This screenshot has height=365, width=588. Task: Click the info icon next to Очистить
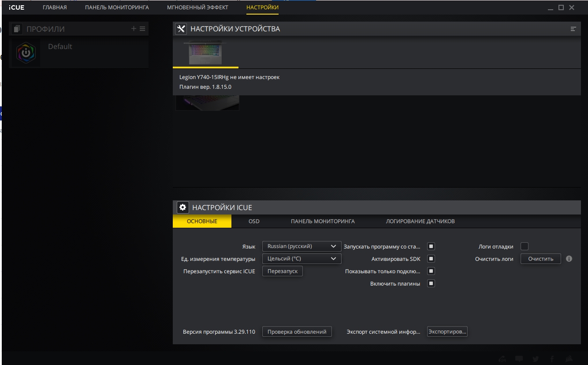(x=569, y=259)
